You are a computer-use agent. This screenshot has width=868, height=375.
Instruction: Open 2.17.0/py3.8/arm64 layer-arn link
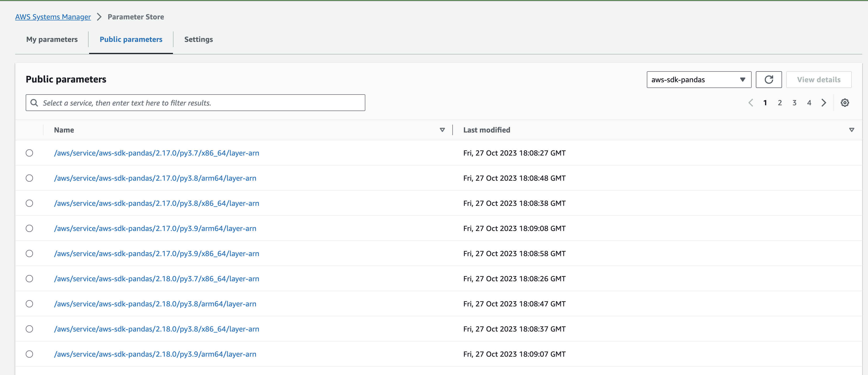pos(155,178)
